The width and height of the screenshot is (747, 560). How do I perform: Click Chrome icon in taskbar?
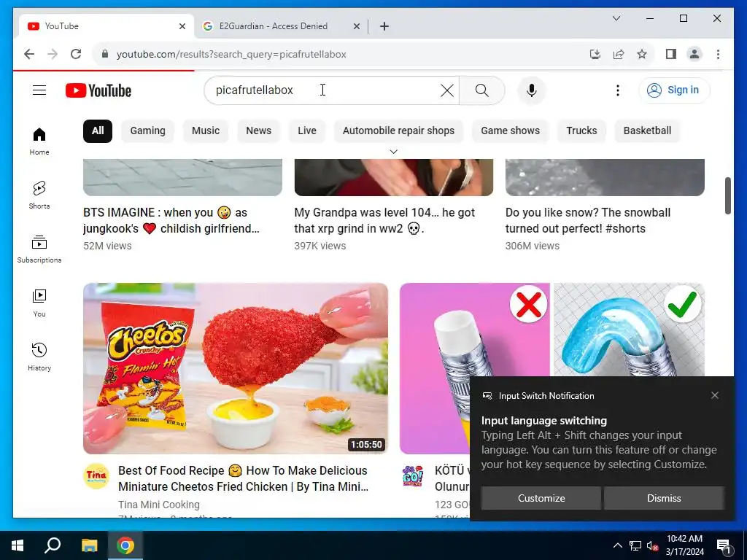(125, 545)
